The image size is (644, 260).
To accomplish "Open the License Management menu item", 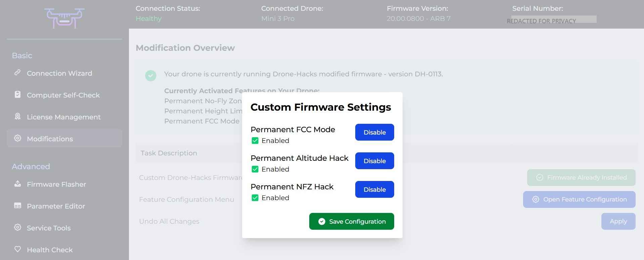I will (x=63, y=117).
